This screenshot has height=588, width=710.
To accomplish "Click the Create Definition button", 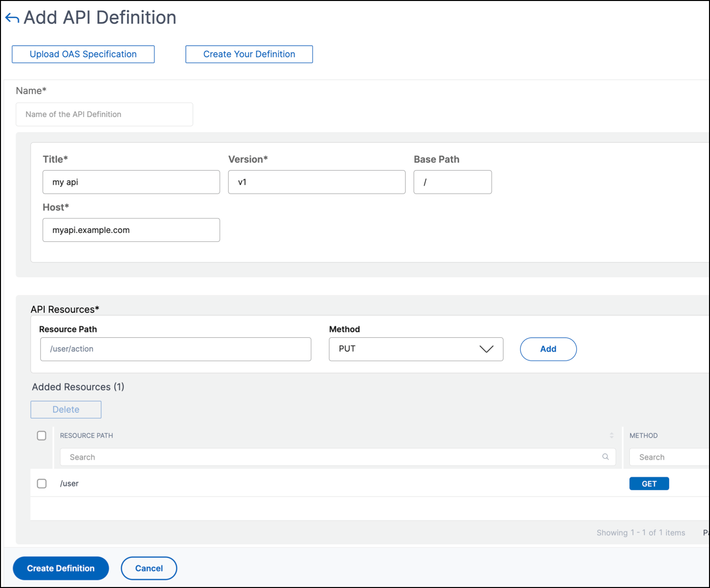I will pos(60,568).
